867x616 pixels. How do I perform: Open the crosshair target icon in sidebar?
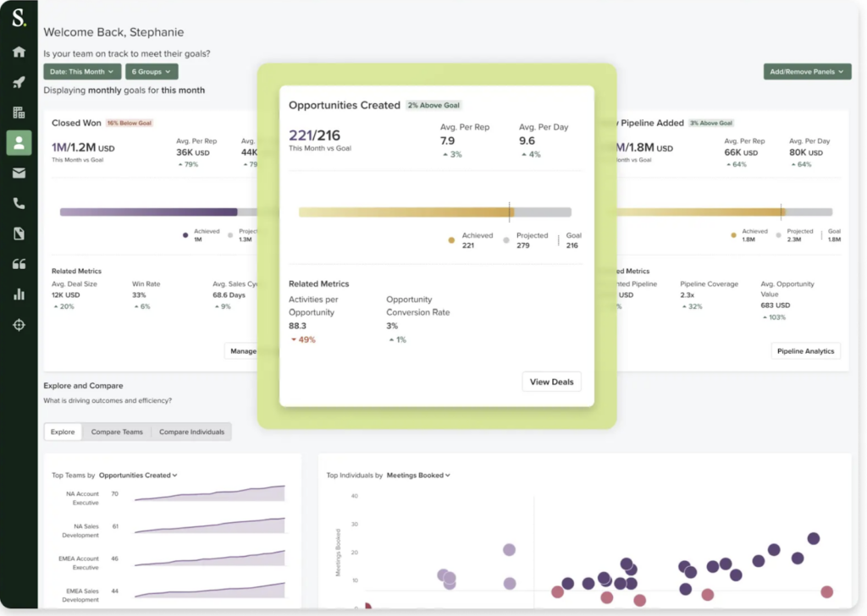19,325
